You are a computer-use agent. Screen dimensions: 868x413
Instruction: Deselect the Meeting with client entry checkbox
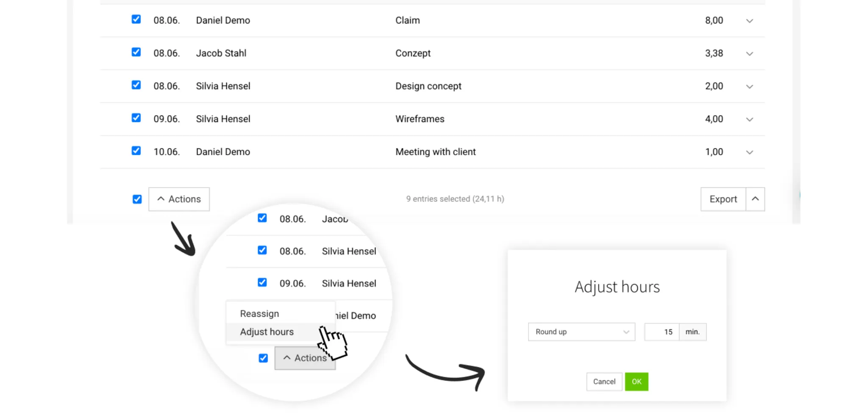point(136,151)
